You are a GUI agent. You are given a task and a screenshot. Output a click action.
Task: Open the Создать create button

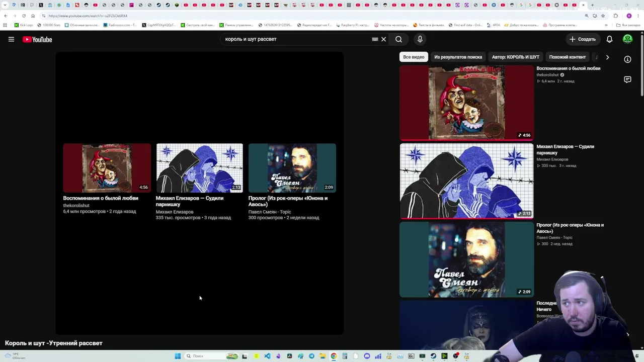(x=582, y=39)
